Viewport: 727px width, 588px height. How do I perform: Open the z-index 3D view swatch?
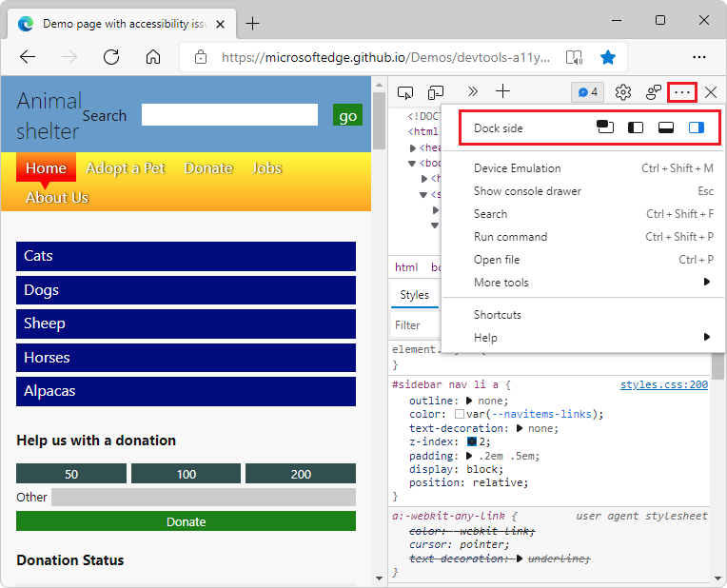click(472, 441)
